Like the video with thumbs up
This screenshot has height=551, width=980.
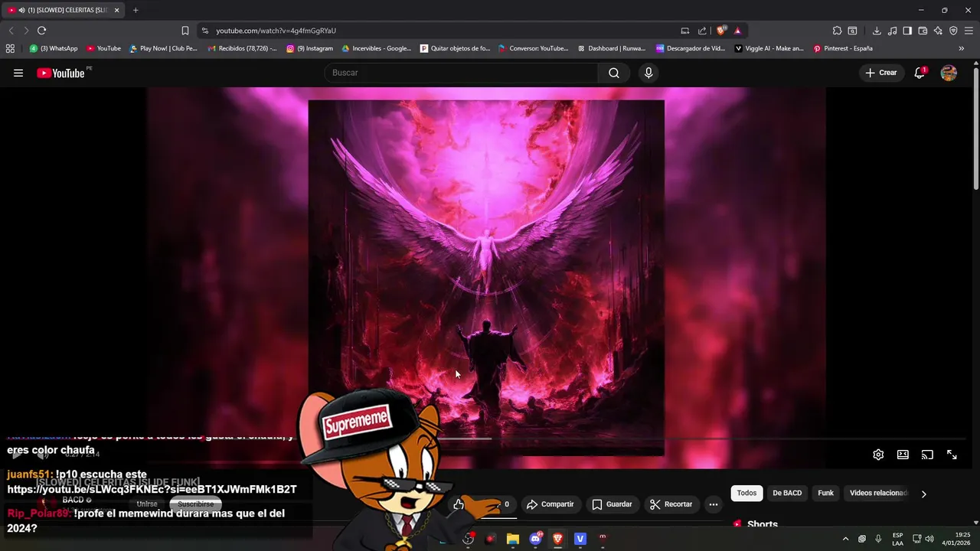coord(459,504)
